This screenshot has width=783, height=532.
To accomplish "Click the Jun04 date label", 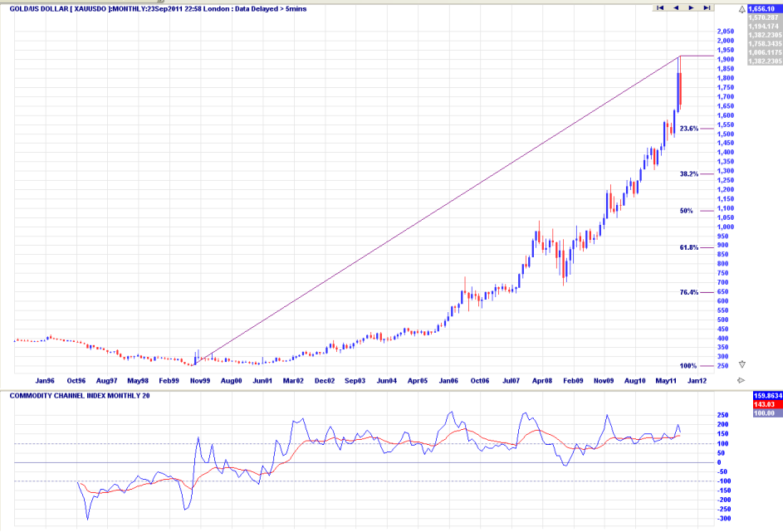I will [386, 381].
